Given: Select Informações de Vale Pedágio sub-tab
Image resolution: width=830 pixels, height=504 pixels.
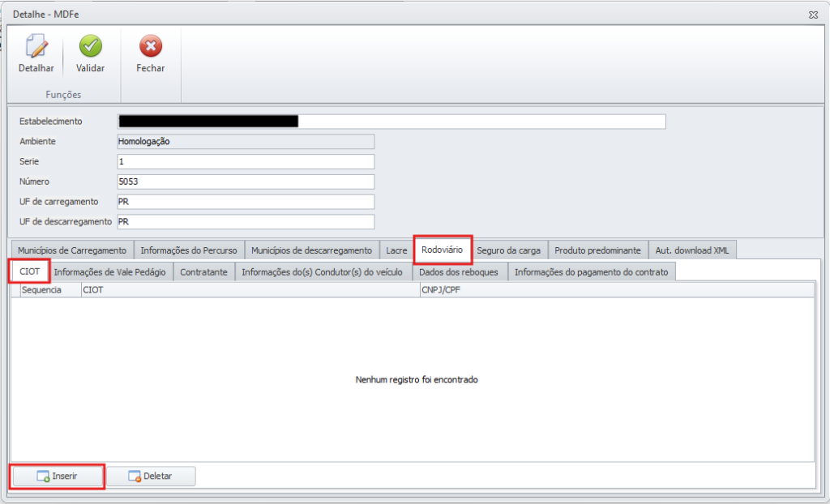Looking at the screenshot, I should pos(109,272).
